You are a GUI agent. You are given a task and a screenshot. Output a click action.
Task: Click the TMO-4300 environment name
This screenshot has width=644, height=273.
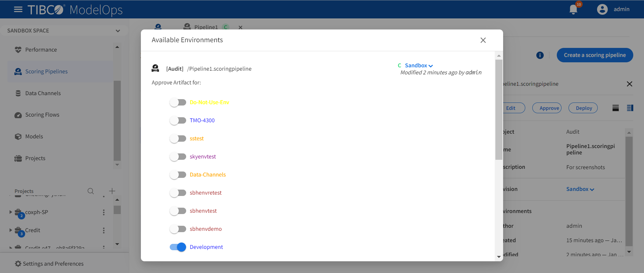pyautogui.click(x=202, y=121)
